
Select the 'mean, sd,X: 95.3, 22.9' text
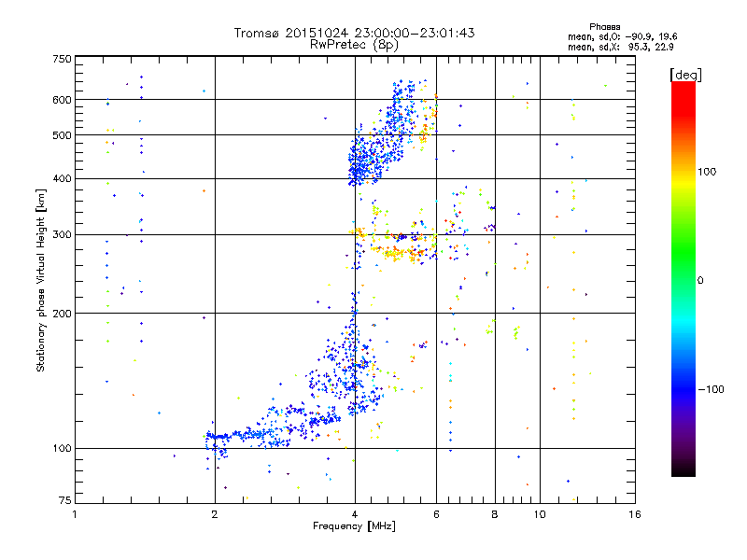(620, 48)
